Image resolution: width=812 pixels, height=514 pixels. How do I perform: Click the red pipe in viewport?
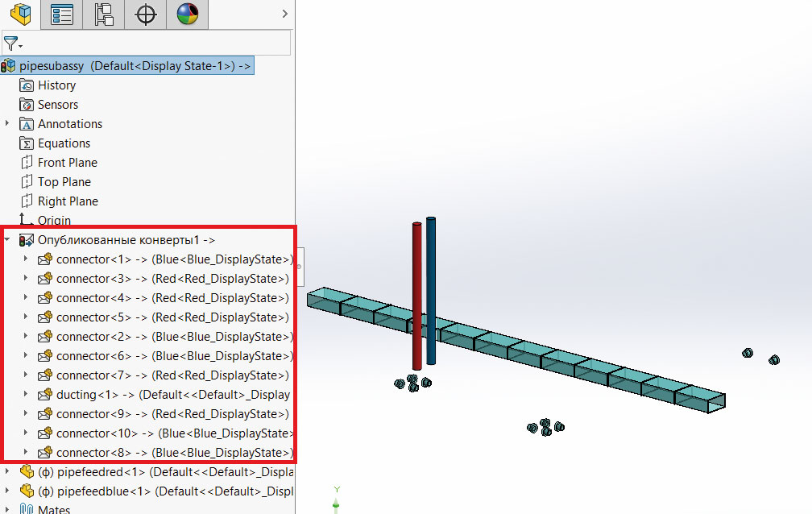pyautogui.click(x=417, y=298)
